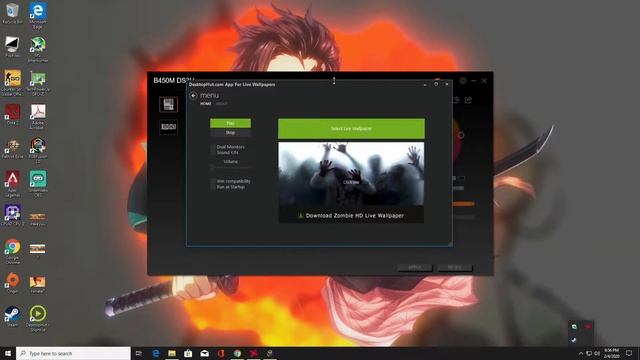Open Path of Exile desktop shortcut
This screenshot has height=360, width=640.
point(12,148)
